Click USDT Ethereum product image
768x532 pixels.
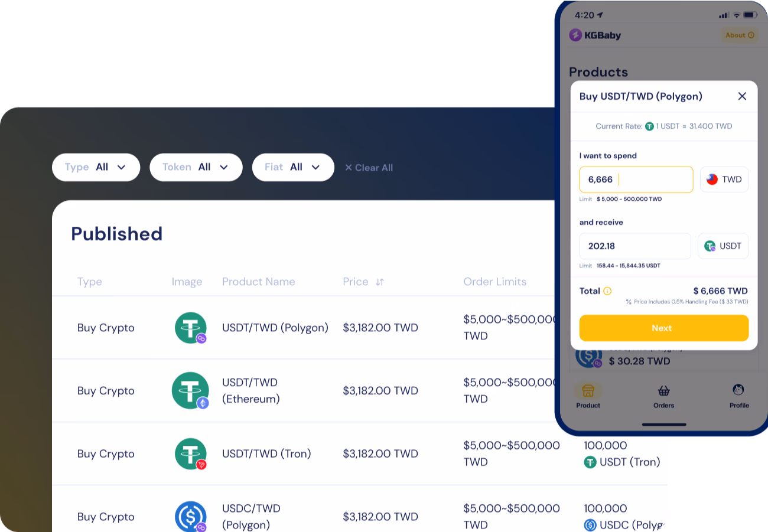(191, 391)
